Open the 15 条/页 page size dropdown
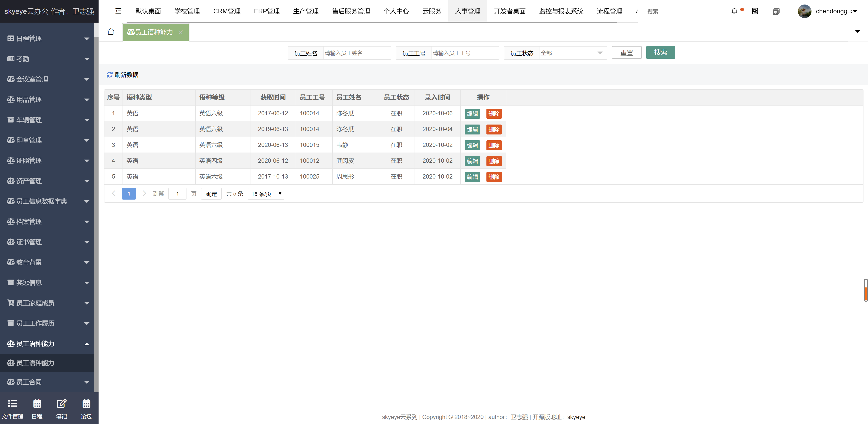The image size is (868, 424). (x=266, y=194)
